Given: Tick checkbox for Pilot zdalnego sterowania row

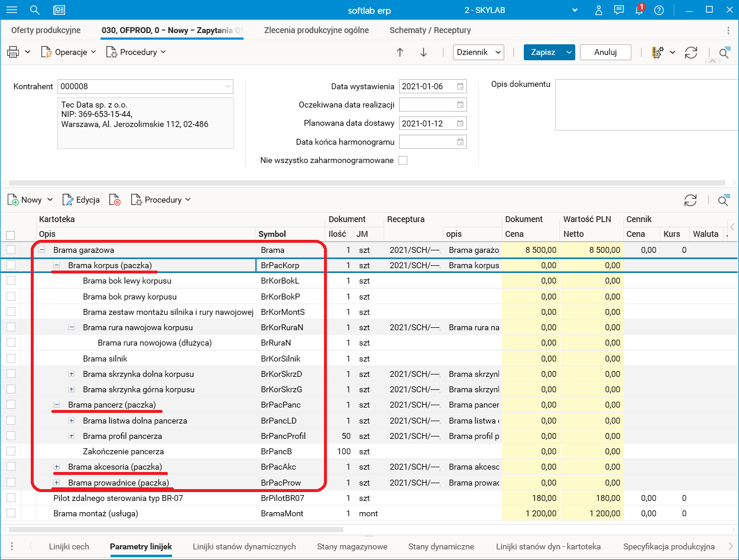Looking at the screenshot, I should [x=10, y=498].
